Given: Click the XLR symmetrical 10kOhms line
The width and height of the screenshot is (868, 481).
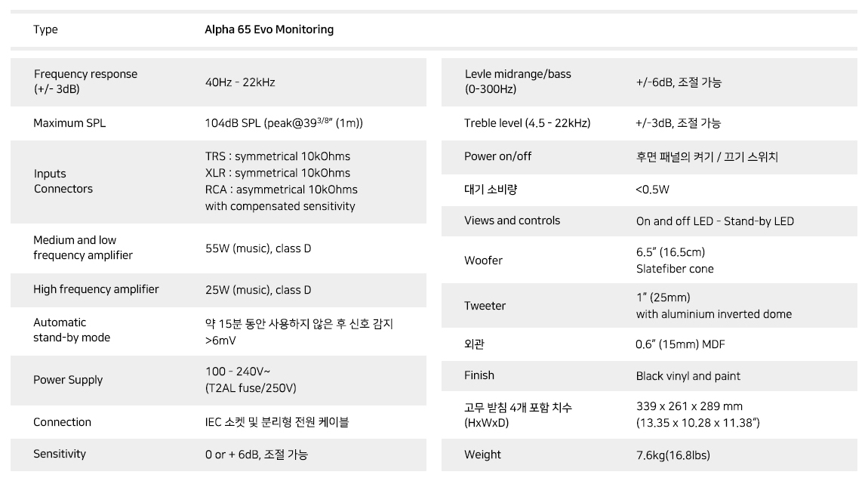Looking at the screenshot, I should pos(277,173).
